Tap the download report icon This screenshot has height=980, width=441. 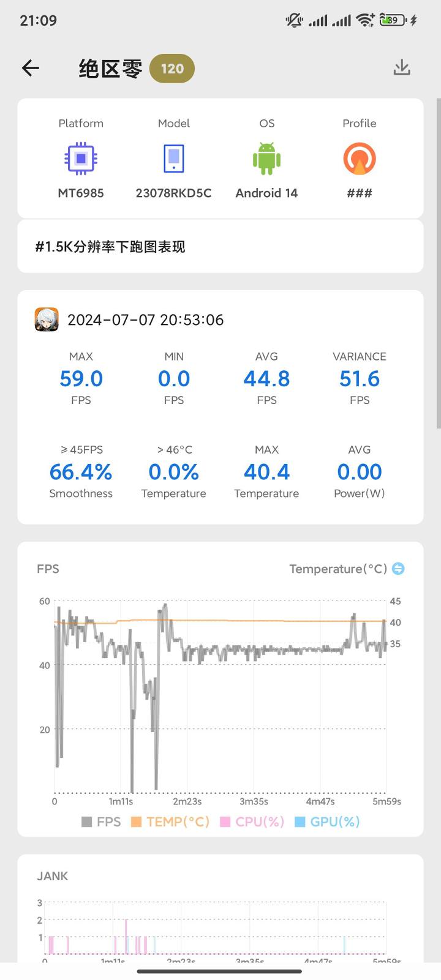tap(402, 67)
